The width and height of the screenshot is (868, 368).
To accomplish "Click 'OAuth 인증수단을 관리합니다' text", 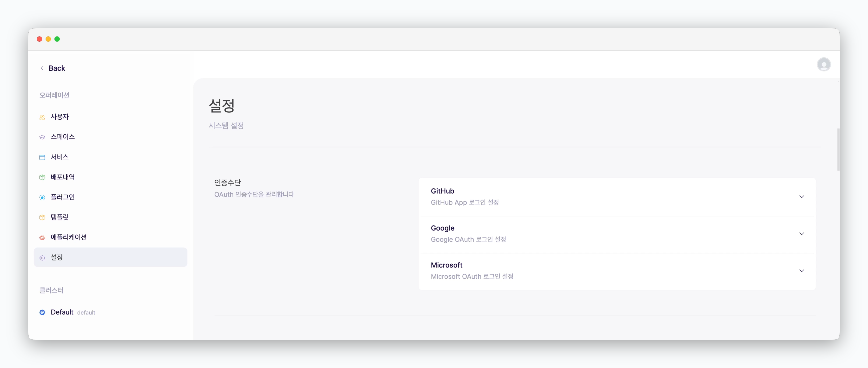I will coord(254,194).
